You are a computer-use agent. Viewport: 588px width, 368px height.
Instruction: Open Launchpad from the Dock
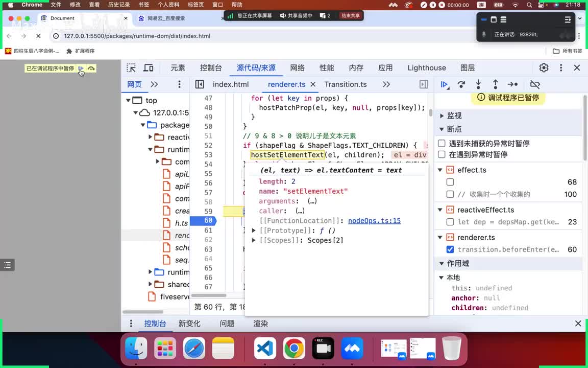[165, 348]
